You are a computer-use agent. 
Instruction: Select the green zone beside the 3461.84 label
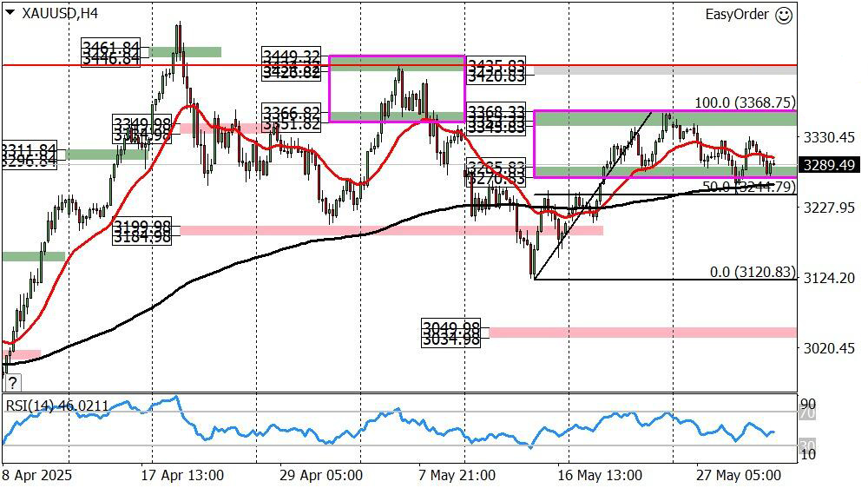pyautogui.click(x=185, y=52)
